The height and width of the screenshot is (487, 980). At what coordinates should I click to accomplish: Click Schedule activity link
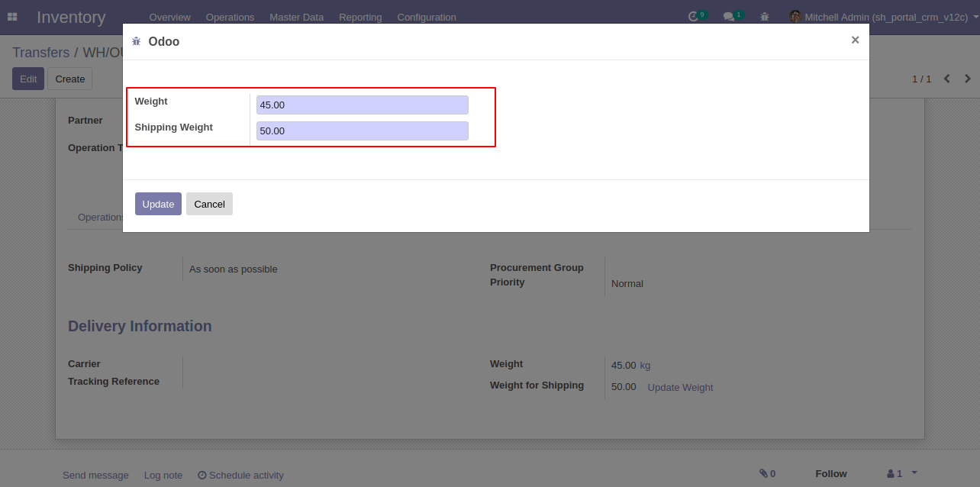[x=240, y=475]
